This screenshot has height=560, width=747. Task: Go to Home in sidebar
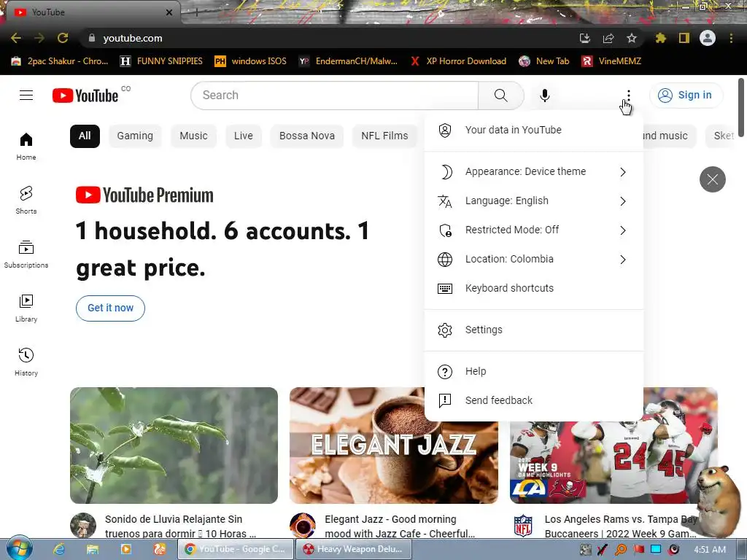(x=26, y=146)
